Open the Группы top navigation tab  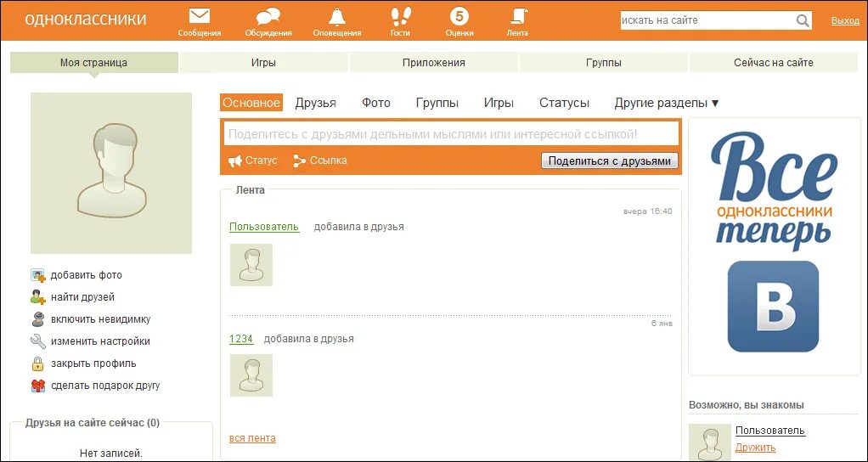(603, 63)
